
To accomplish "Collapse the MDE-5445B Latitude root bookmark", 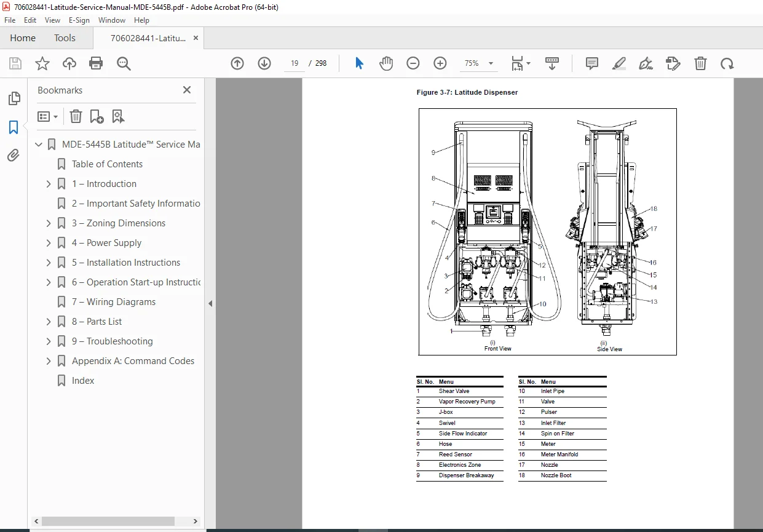I will tap(39, 145).
